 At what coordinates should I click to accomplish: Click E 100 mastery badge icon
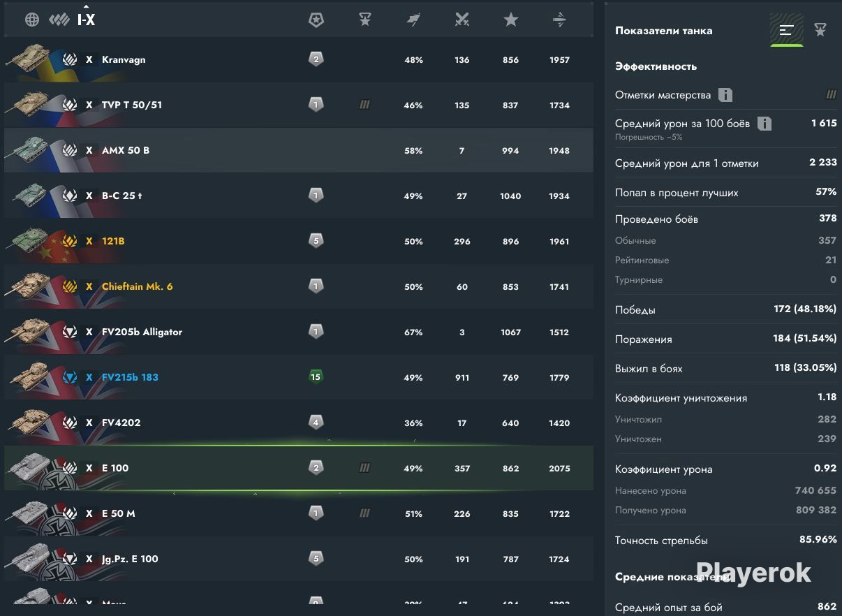click(316, 468)
